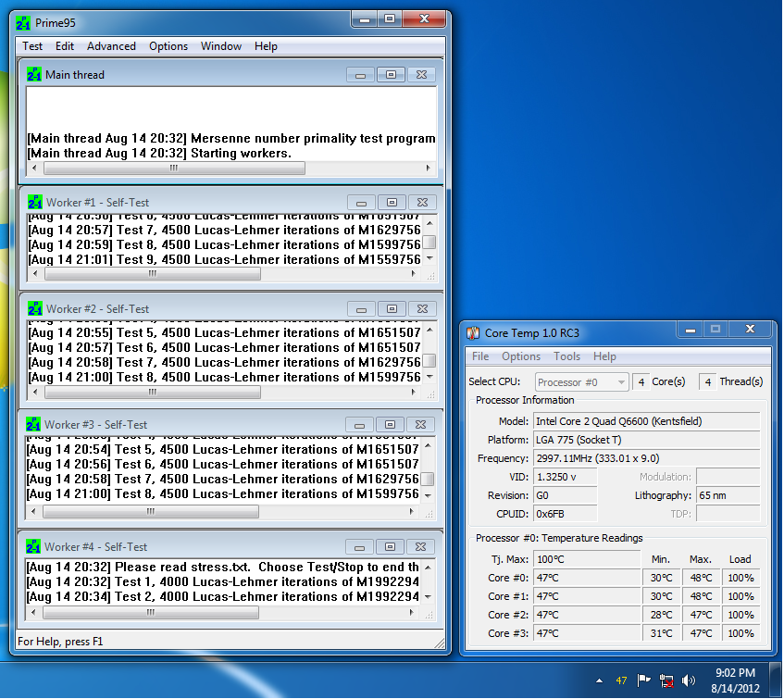Click the Worker #1 window icon
The width and height of the screenshot is (784, 699).
pos(35,203)
